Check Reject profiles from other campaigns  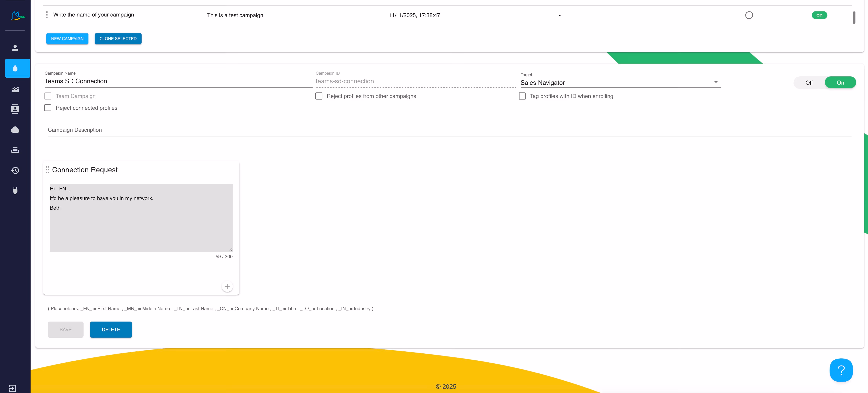(319, 96)
